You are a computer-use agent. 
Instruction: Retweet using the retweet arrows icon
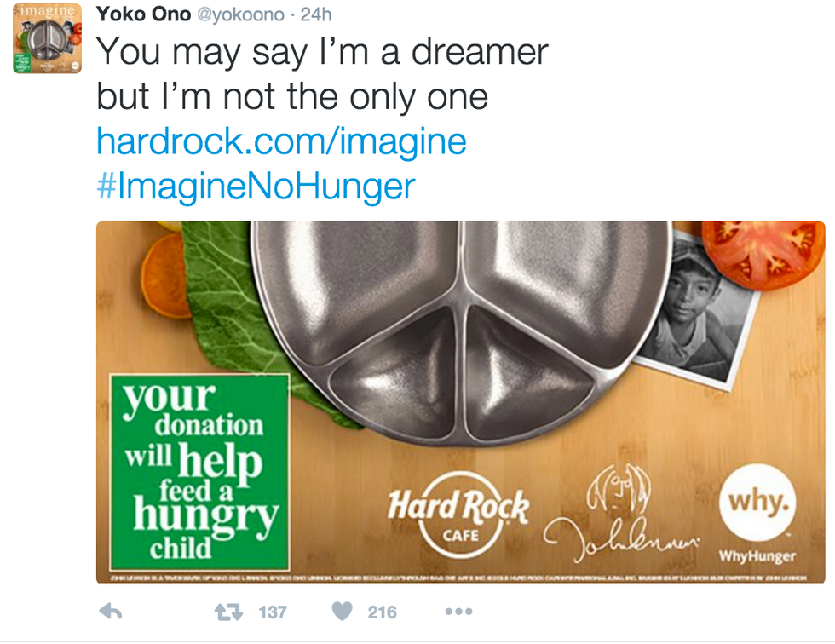228,612
